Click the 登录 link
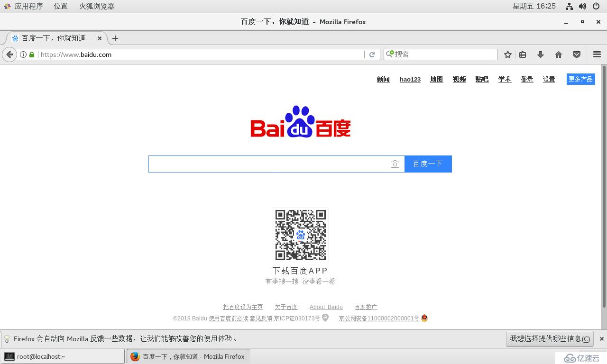The height and width of the screenshot is (364, 607). (x=527, y=80)
